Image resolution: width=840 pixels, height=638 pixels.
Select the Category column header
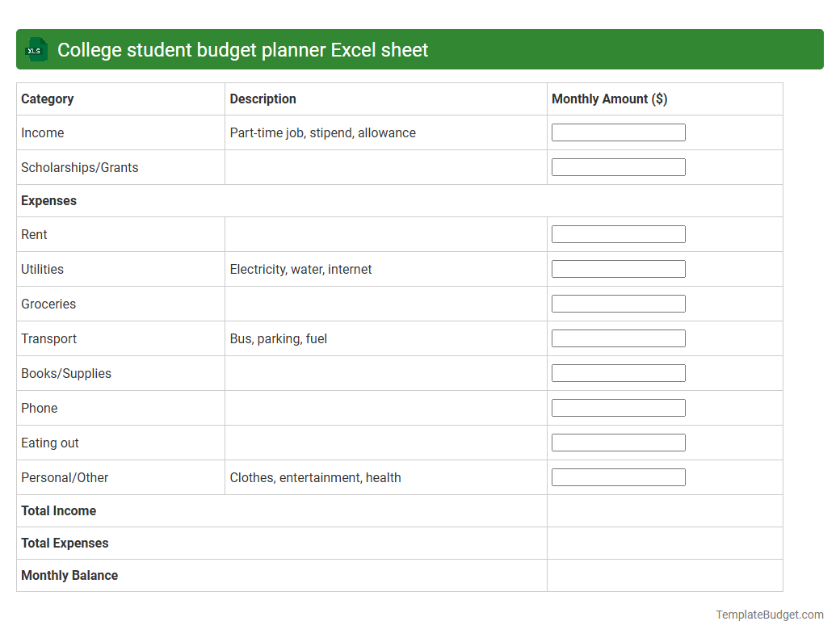tap(47, 99)
